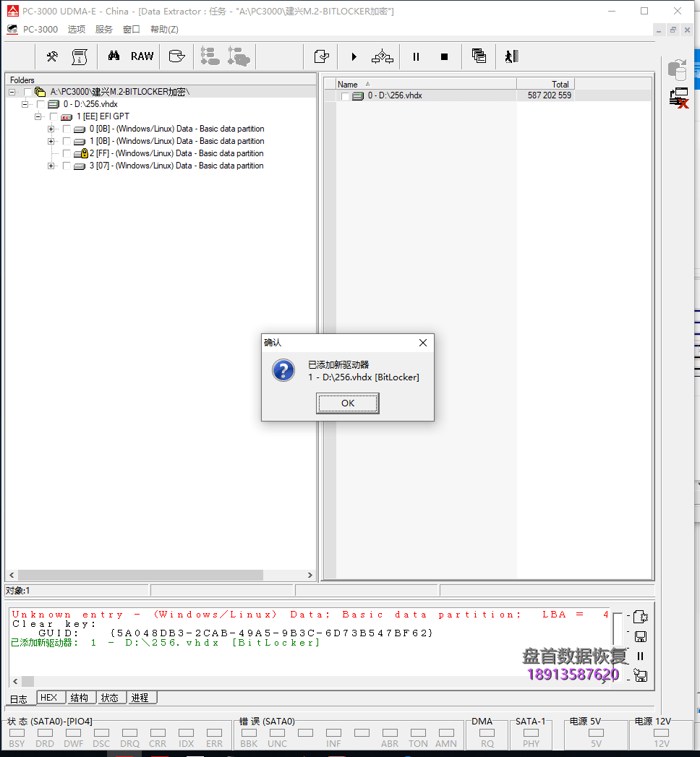Screen dimensions: 700x757
Task: Click the locked BitLocker partition 2 [FF] icon
Action: pos(80,153)
